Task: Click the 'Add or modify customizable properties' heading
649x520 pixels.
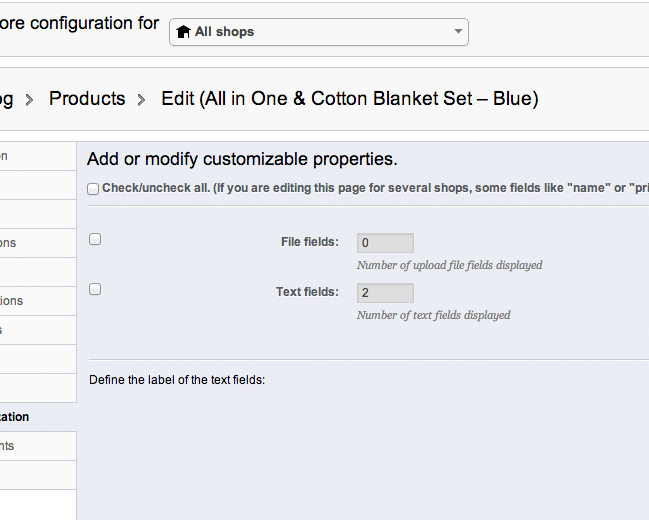Action: point(242,159)
